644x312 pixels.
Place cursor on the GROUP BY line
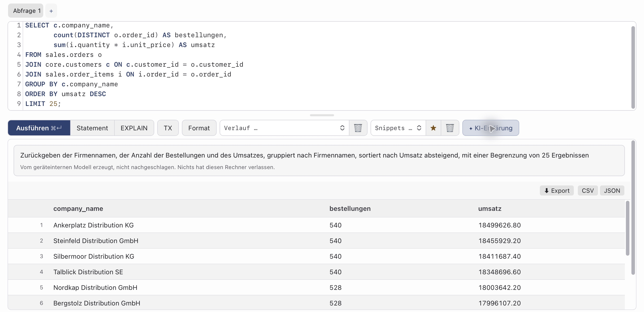point(71,84)
